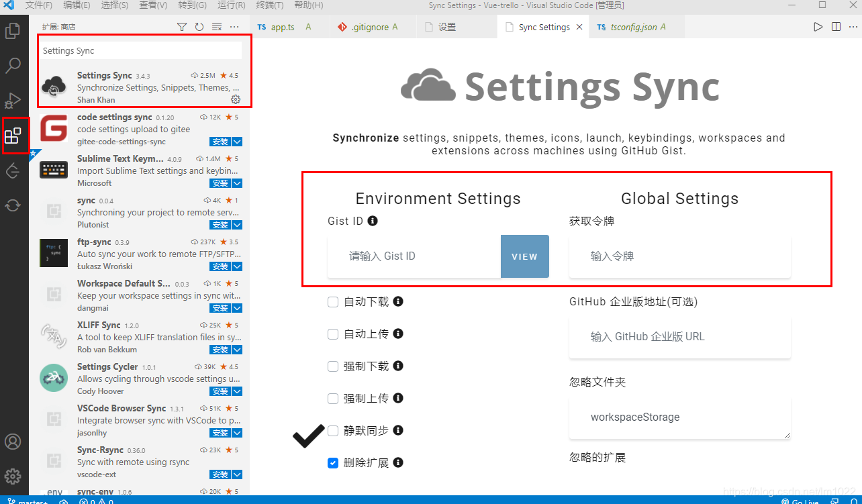Click the info icon beside 强制上传
The width and height of the screenshot is (862, 504).
[398, 398]
